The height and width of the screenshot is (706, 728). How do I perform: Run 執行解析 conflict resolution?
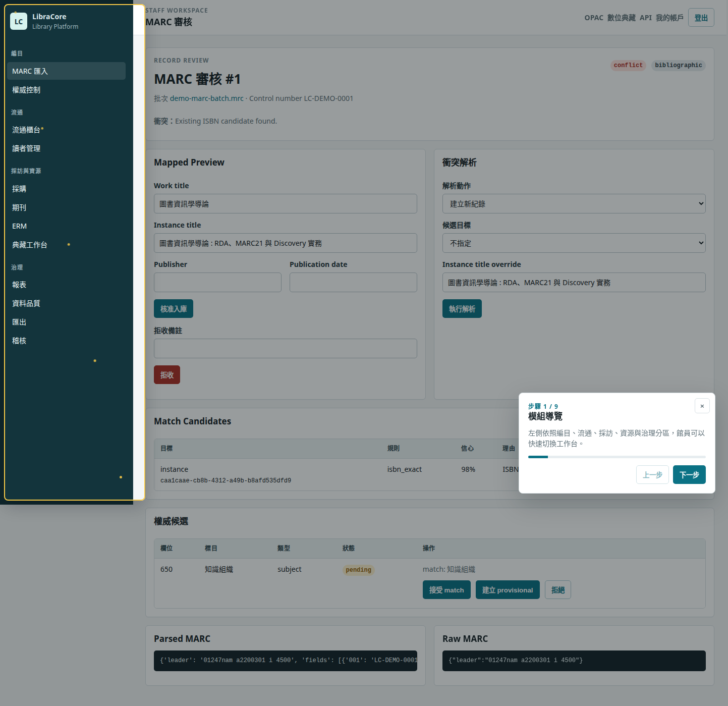pos(462,309)
